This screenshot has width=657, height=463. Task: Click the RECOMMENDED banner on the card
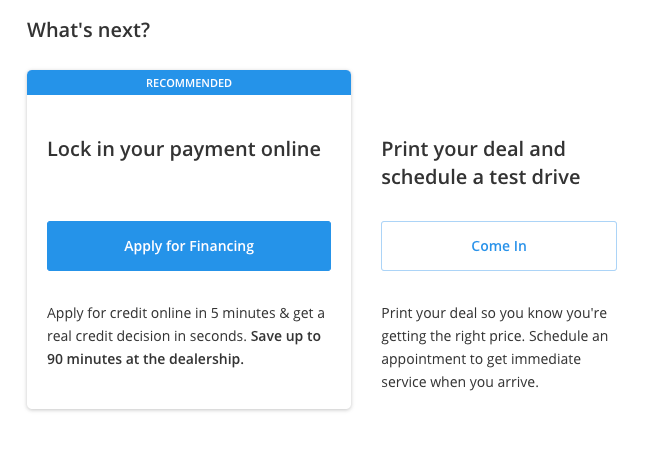coord(189,83)
